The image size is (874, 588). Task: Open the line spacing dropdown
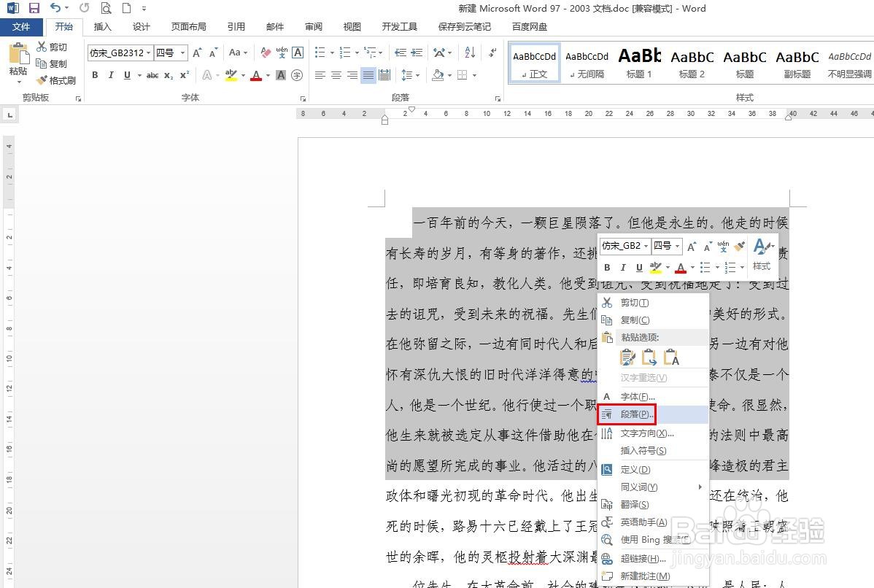coord(410,75)
